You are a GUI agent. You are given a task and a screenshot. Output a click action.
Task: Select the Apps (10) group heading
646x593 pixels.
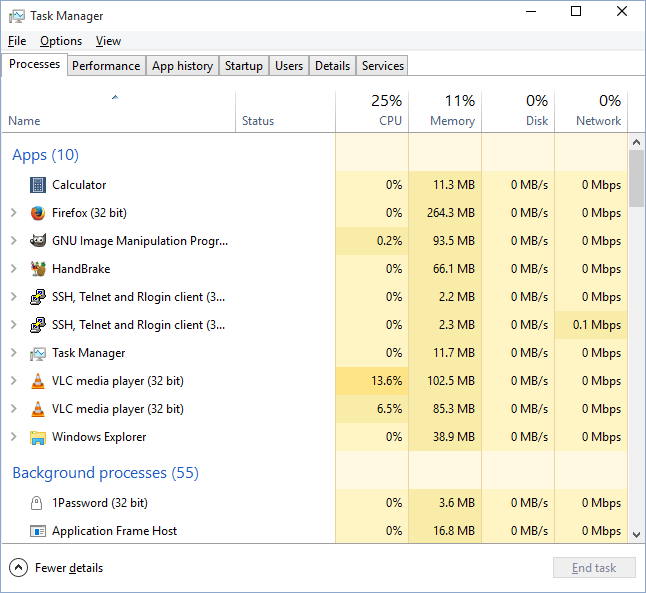click(x=45, y=155)
